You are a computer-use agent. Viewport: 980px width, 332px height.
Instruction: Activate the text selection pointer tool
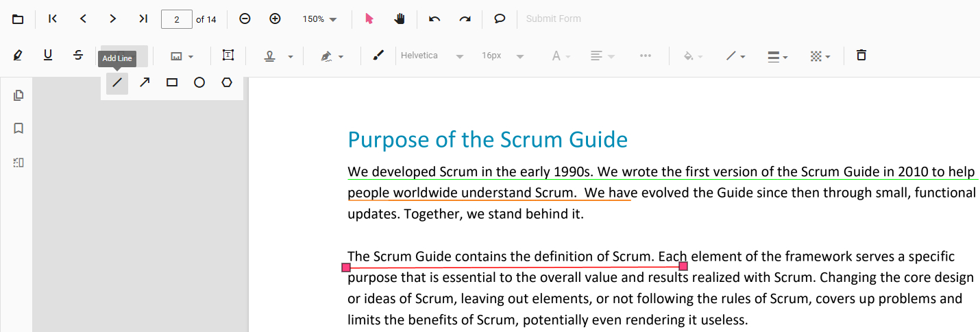(x=369, y=19)
